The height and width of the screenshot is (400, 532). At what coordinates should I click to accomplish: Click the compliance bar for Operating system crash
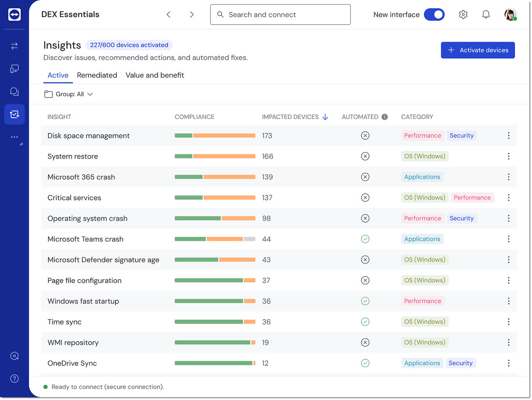[x=214, y=218]
